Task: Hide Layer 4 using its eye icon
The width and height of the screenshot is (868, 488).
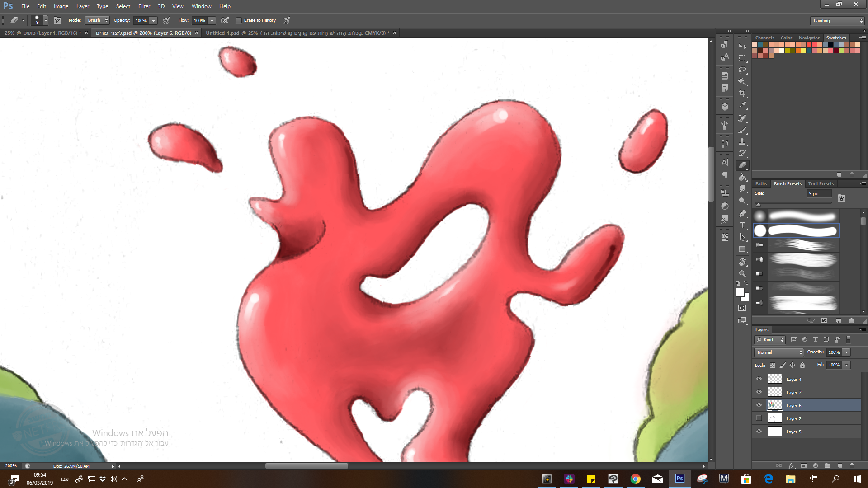Action: pos(759,379)
